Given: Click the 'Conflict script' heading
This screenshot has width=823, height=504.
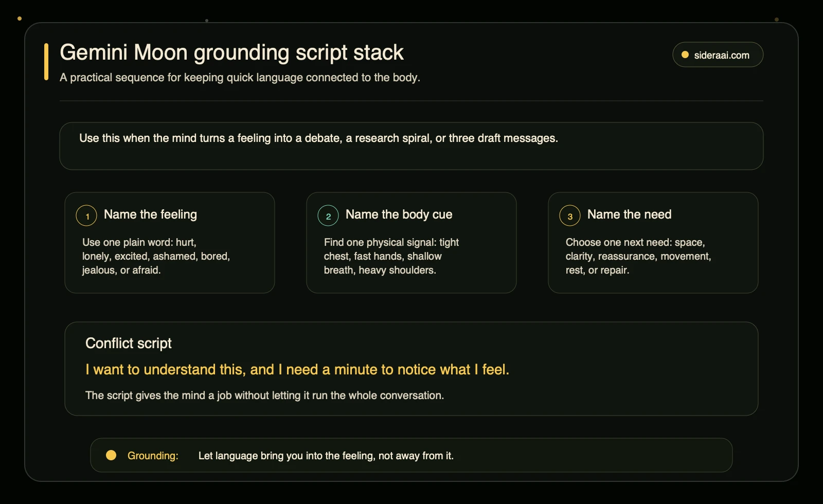Looking at the screenshot, I should (129, 344).
